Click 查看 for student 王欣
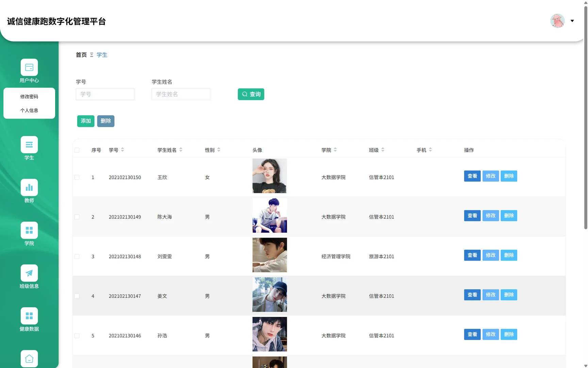 [x=472, y=176]
